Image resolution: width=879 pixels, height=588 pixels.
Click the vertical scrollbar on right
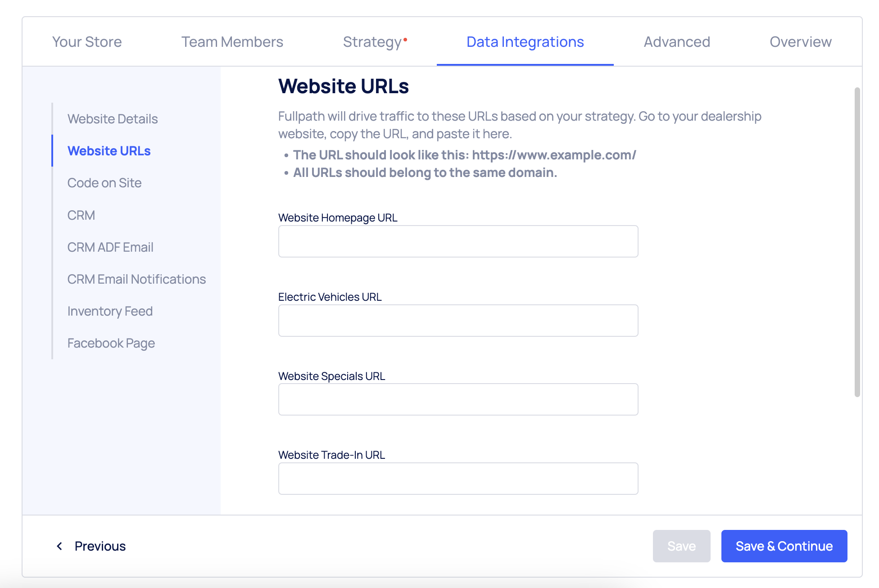pyautogui.click(x=857, y=242)
